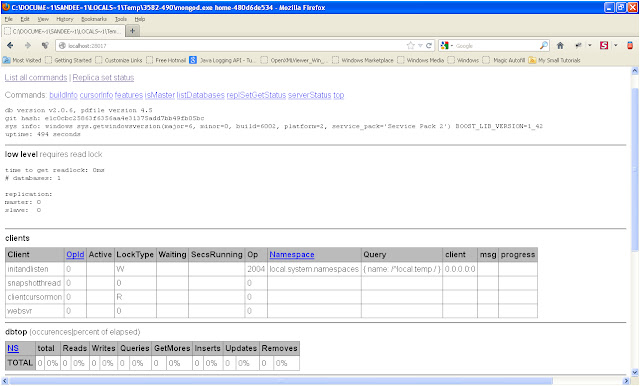Run the buildInfo command link

(63, 95)
